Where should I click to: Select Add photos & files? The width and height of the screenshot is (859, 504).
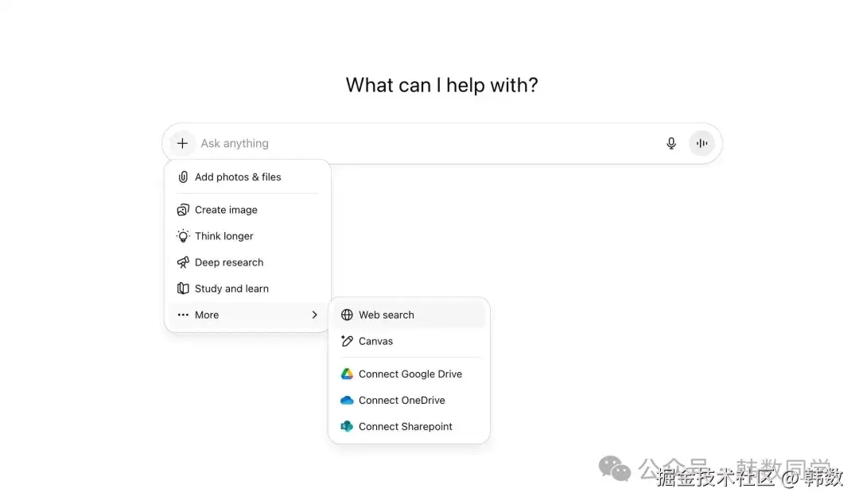pos(238,177)
